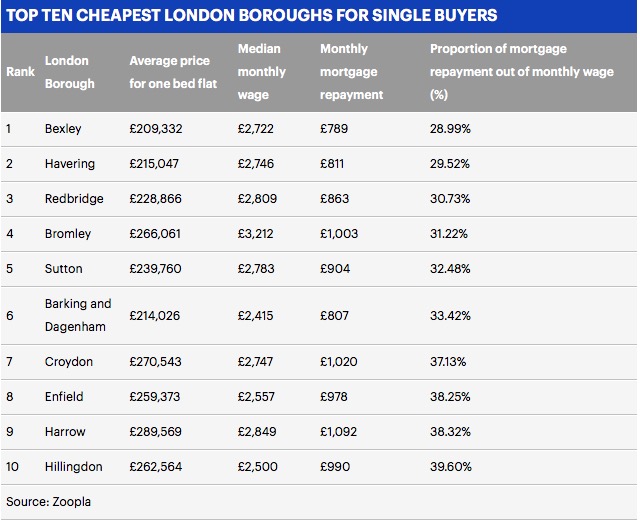Click Bromley's median wage £3,212
The image size is (640, 528).
pyautogui.click(x=256, y=234)
